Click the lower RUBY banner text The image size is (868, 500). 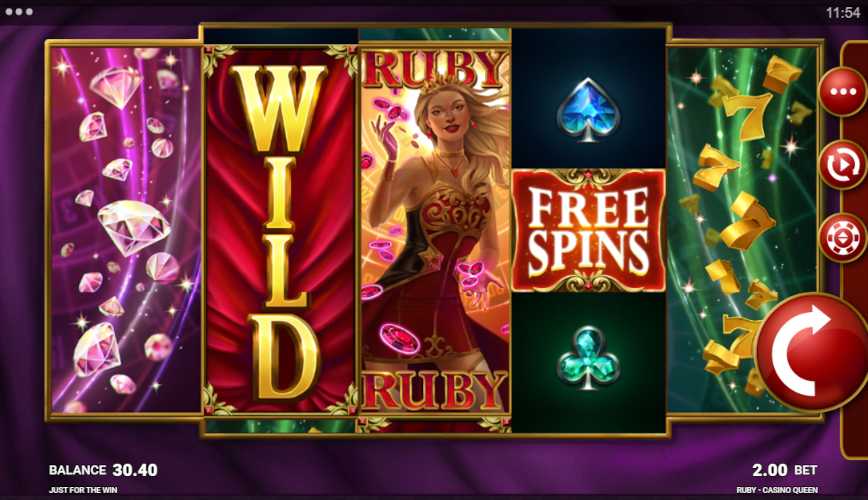435,390
